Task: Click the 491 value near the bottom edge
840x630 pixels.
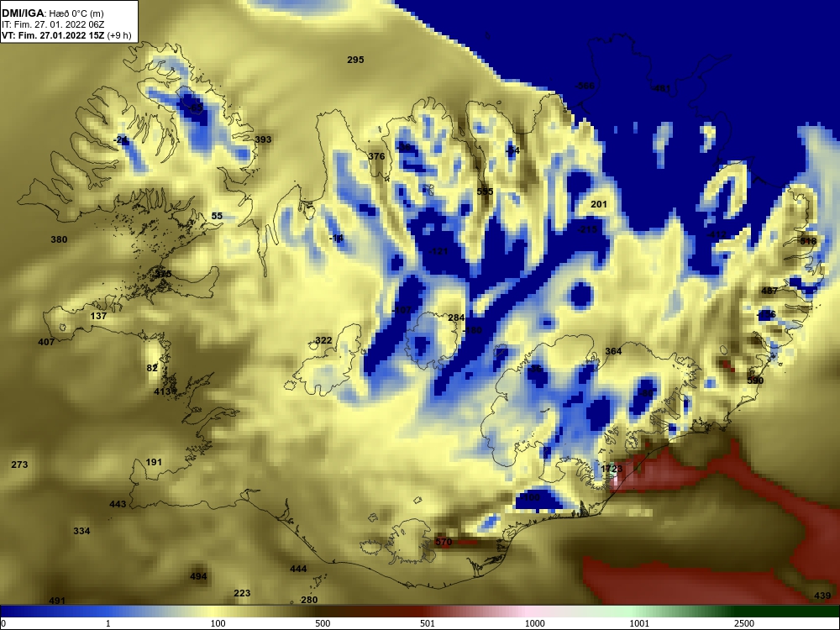Action: coord(57,601)
